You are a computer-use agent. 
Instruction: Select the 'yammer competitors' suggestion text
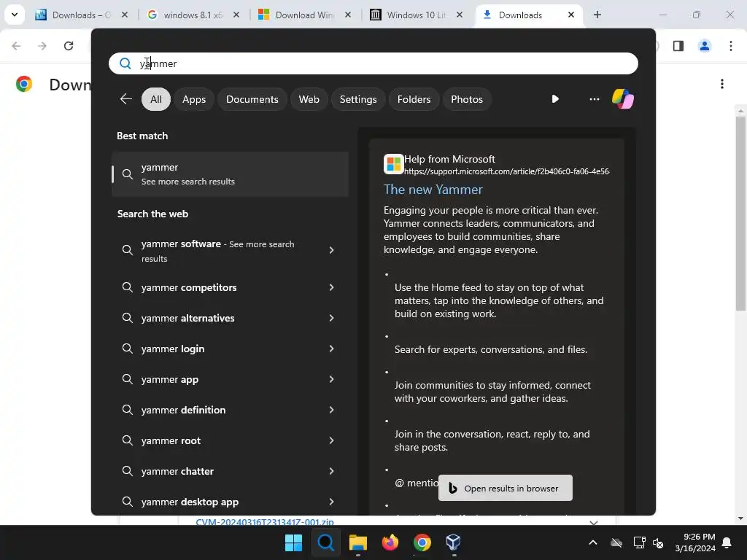189,287
